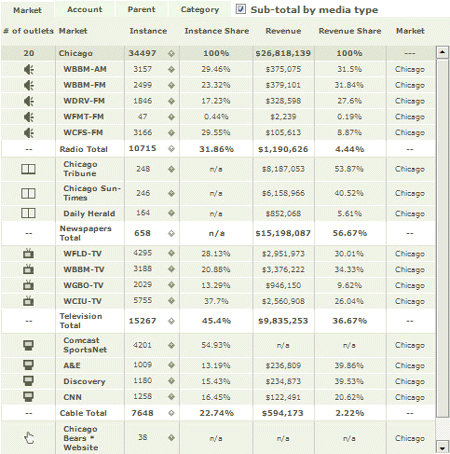Image resolution: width=450 pixels, height=454 pixels.
Task: Sort by the Revenue Share column header
Action: pos(350,31)
